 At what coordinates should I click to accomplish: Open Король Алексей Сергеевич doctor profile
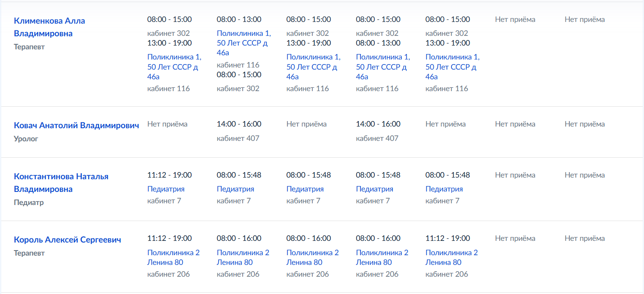click(68, 240)
